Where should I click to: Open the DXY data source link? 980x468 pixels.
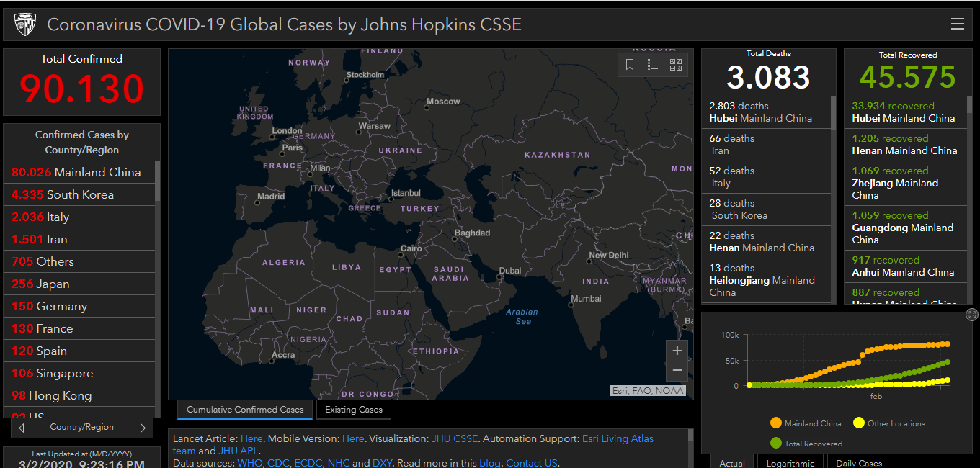pyautogui.click(x=383, y=463)
